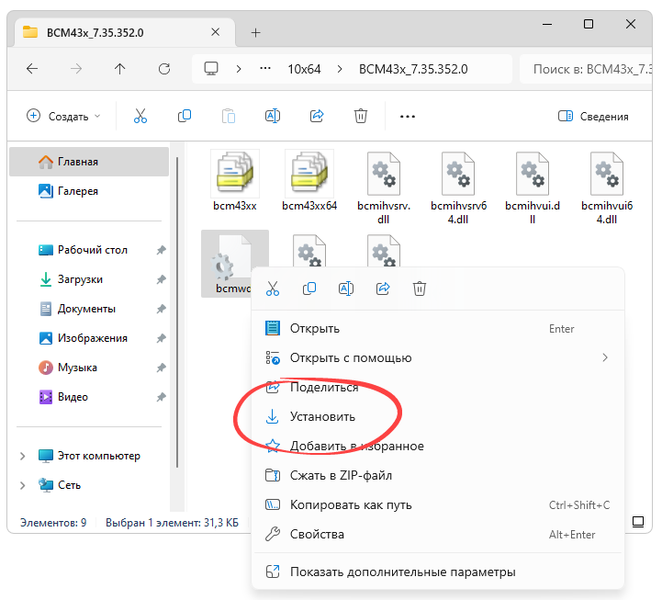Choose Открыть in the context menu
The height and width of the screenshot is (600, 662).
coord(438,329)
